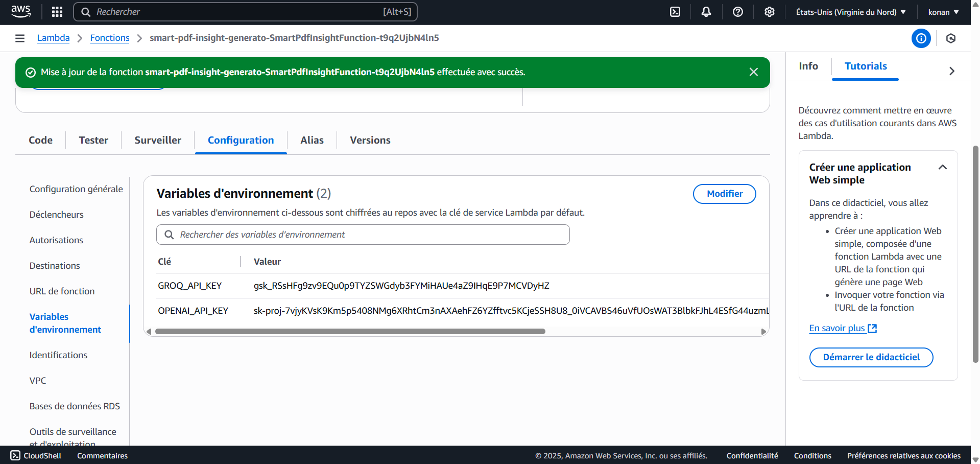Image resolution: width=980 pixels, height=464 pixels.
Task: Select Bases de données RDS in side menu
Action: (75, 406)
